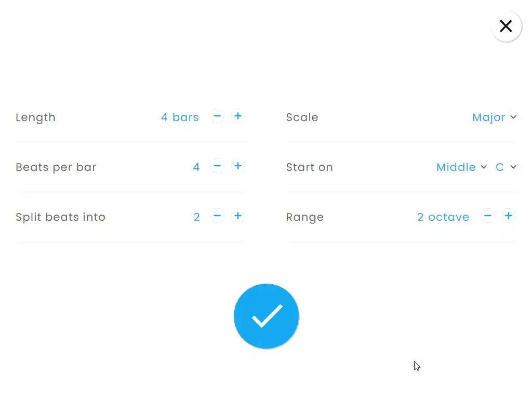
Task: Click the chevron beside note C
Action: [513, 167]
